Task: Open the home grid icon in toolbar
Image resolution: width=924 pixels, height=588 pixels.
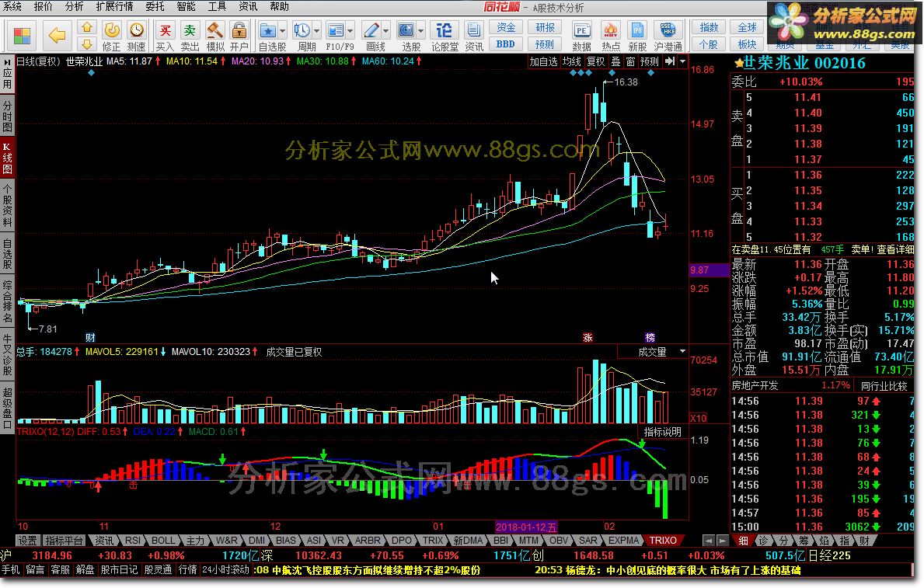Action: (x=22, y=36)
